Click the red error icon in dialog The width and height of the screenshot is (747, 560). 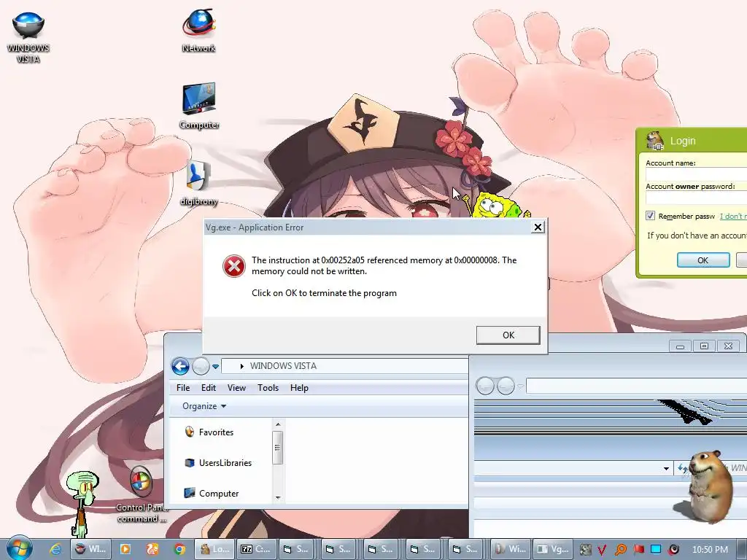coord(234,265)
